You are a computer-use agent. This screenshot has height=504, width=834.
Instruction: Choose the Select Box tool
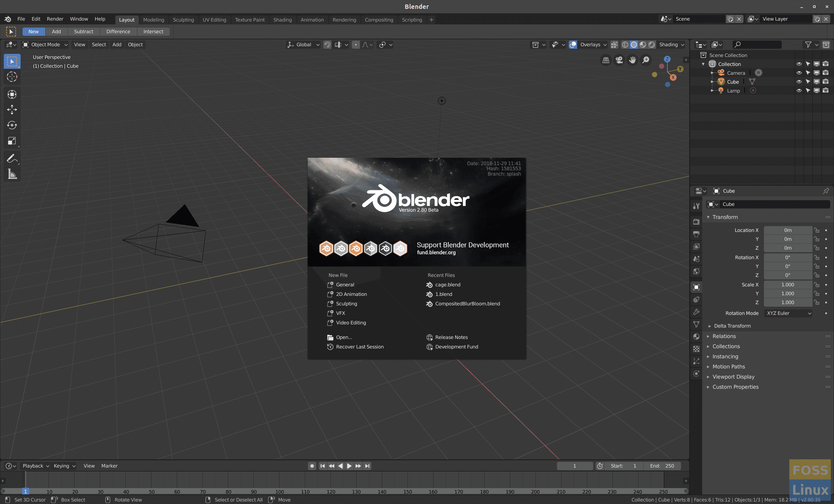pos(12,61)
